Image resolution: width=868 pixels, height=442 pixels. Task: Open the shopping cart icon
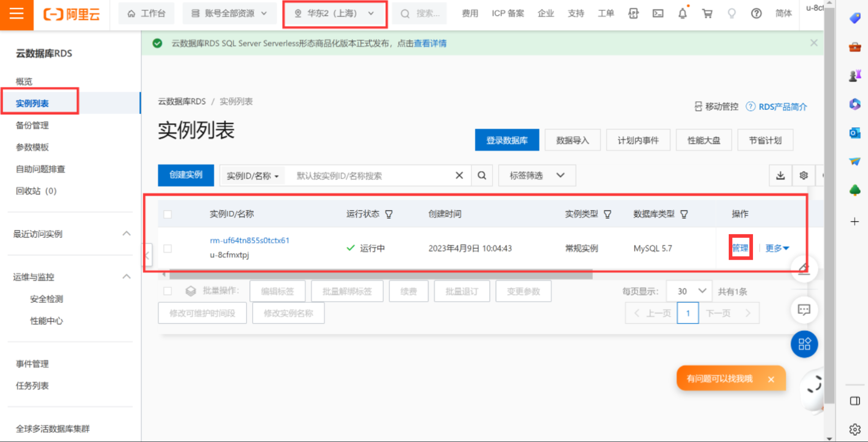(707, 13)
